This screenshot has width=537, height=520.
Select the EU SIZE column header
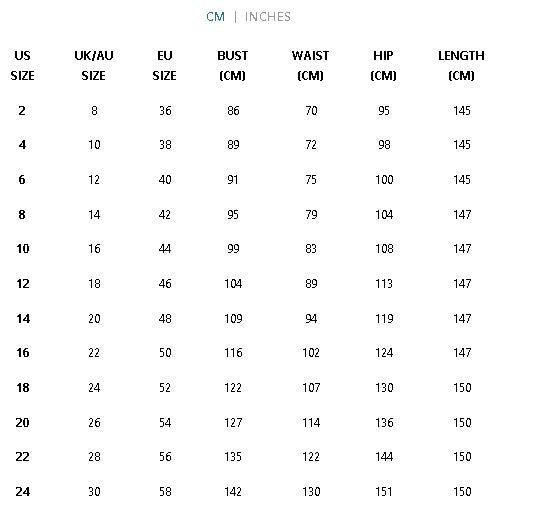tap(164, 65)
